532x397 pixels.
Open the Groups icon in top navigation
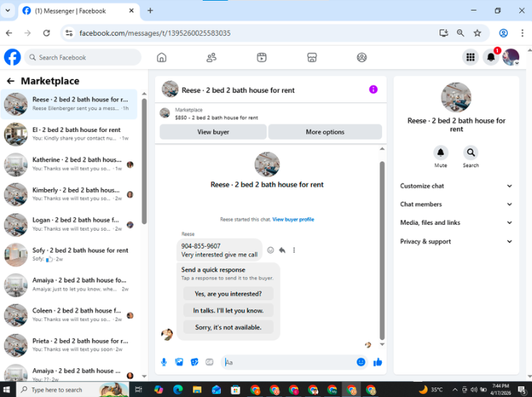coord(362,58)
